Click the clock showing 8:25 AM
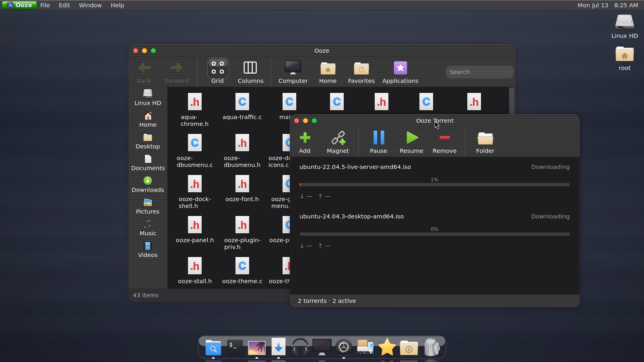644x362 pixels. point(626,5)
